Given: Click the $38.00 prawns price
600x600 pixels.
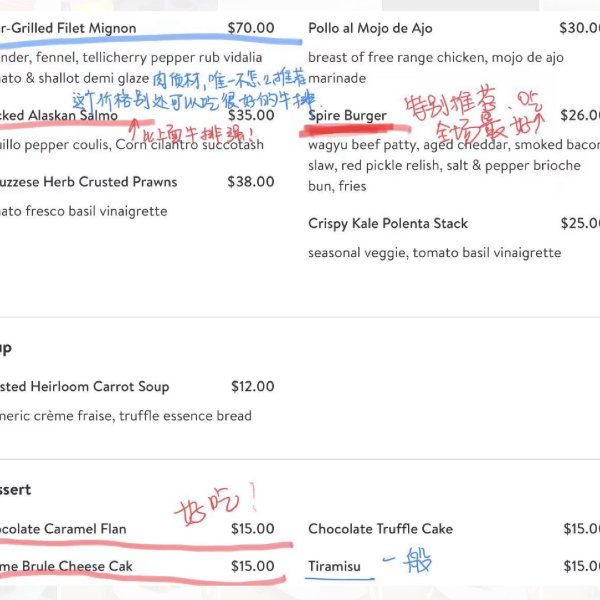Looking at the screenshot, I should click(x=251, y=182).
